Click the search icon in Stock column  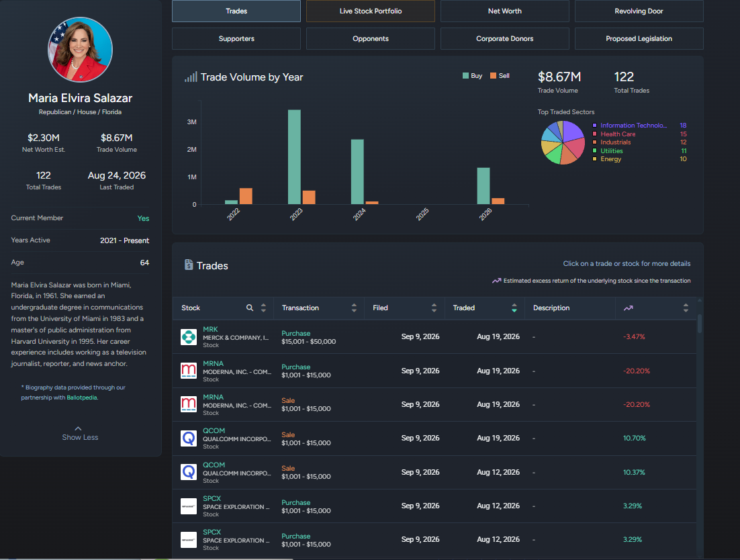pos(250,308)
